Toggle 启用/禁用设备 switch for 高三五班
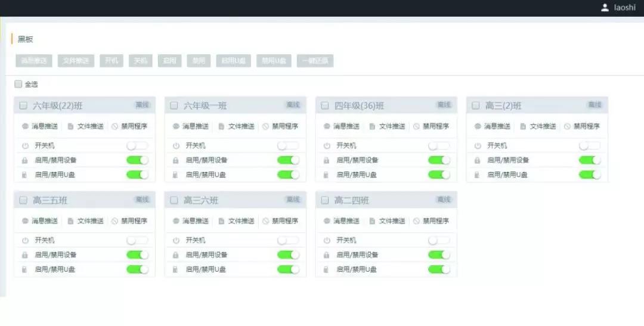Image resolution: width=644 pixels, height=326 pixels. coord(137,254)
